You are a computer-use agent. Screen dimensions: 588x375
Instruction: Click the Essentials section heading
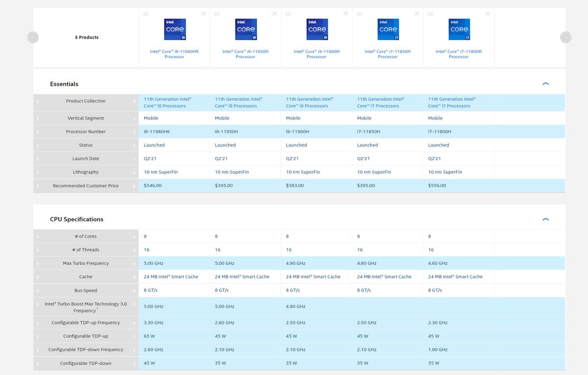(x=64, y=84)
